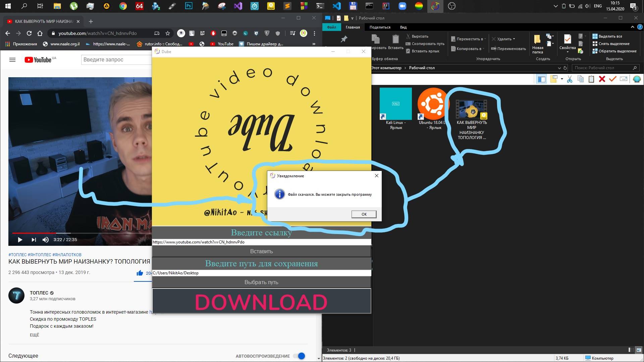The width and height of the screenshot is (644, 362).
Task: Open the Вид ribbon tab
Action: coord(403,27)
